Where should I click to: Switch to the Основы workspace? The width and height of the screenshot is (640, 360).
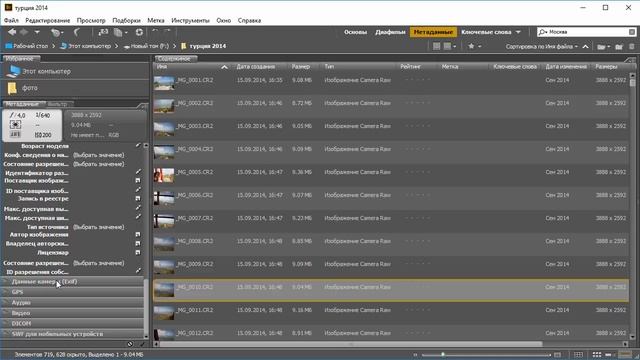coord(355,32)
